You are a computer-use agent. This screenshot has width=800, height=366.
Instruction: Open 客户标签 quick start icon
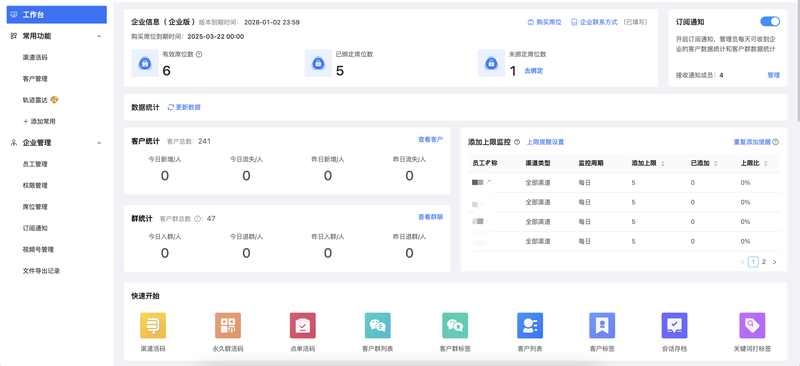tap(602, 326)
